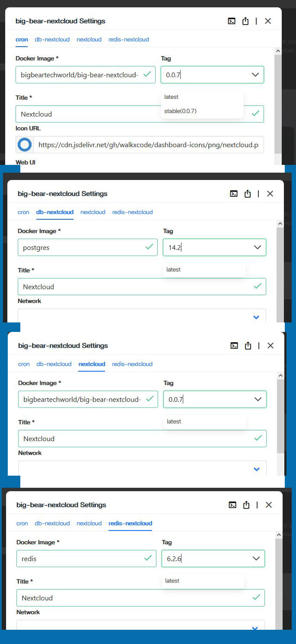
Task: Select cron tab in the postgres settings panel
Action: point(24,212)
